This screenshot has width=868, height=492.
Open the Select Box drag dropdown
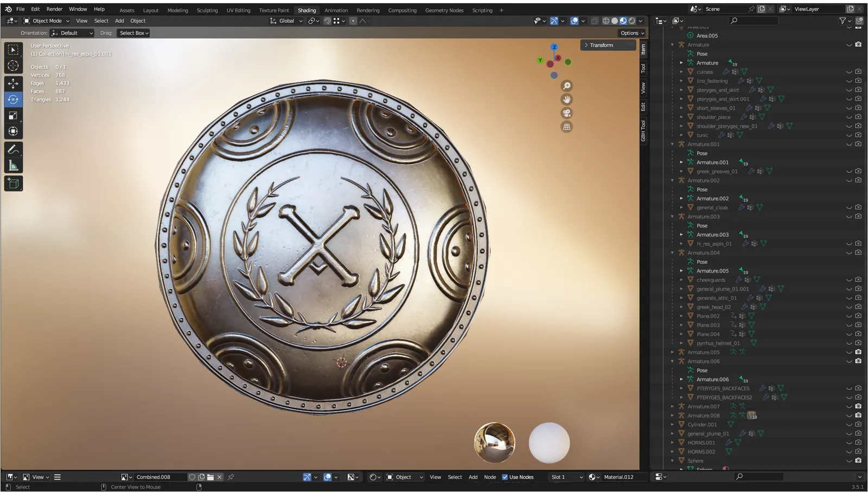[133, 33]
